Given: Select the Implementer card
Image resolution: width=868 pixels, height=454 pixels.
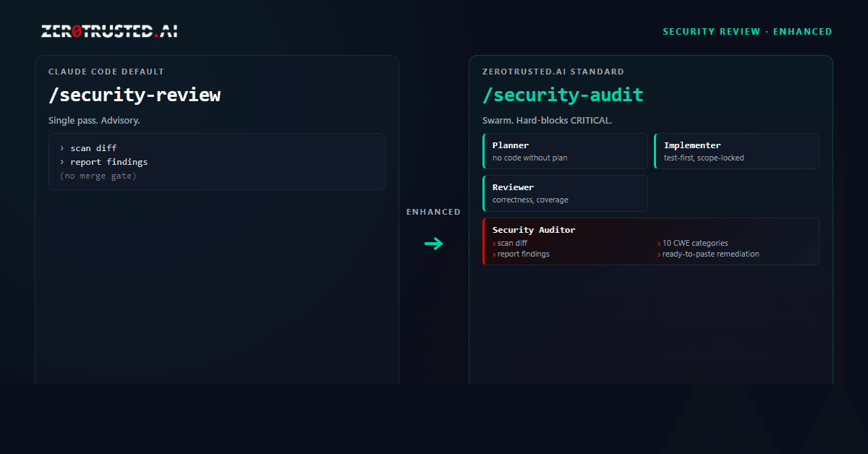Looking at the screenshot, I should (x=736, y=151).
